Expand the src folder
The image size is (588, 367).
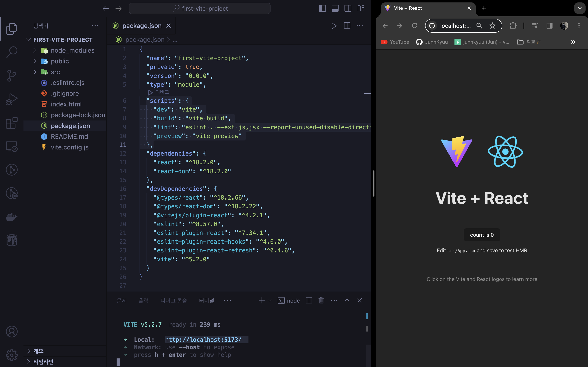(55, 72)
